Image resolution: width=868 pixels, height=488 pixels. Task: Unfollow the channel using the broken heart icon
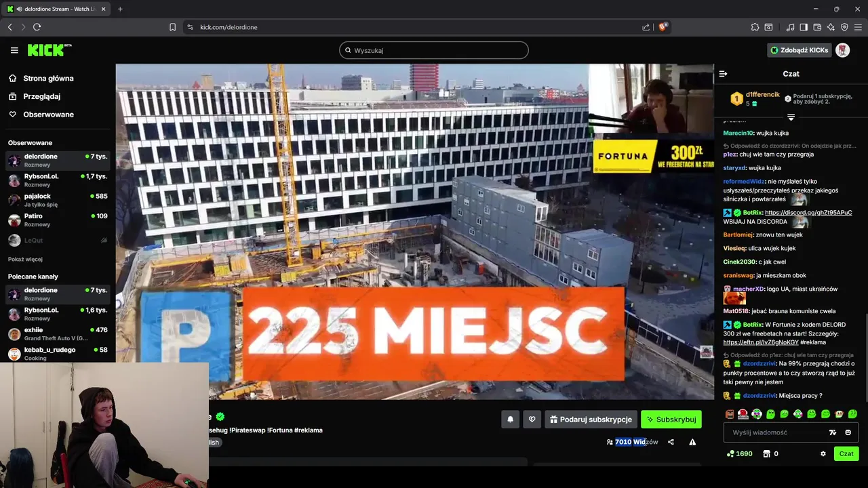tap(532, 420)
